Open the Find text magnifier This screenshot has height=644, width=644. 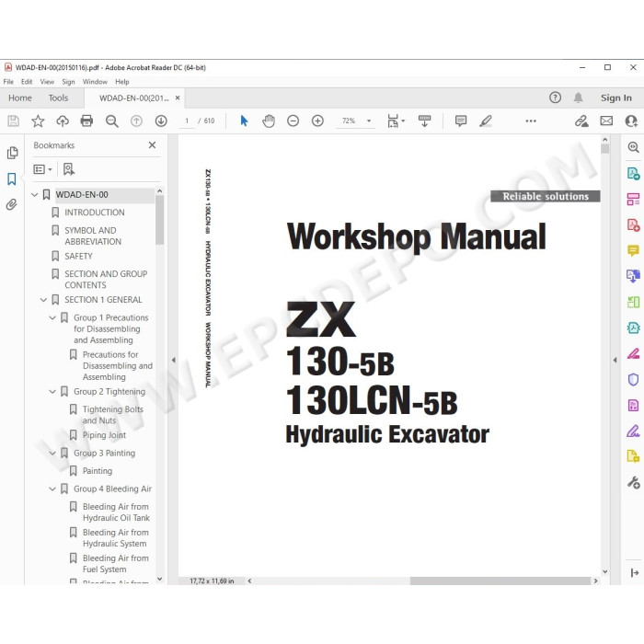click(x=111, y=121)
